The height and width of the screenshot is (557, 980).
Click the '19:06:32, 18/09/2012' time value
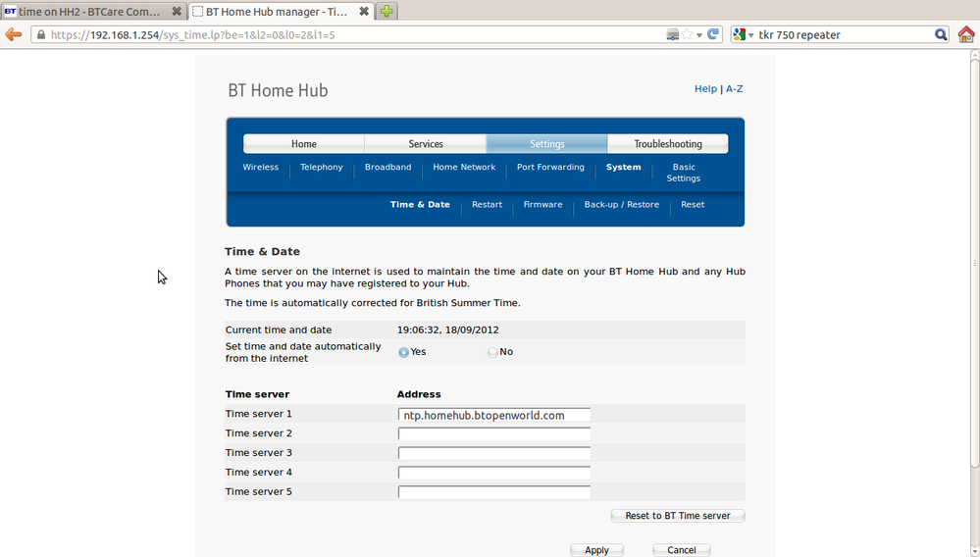pos(448,329)
